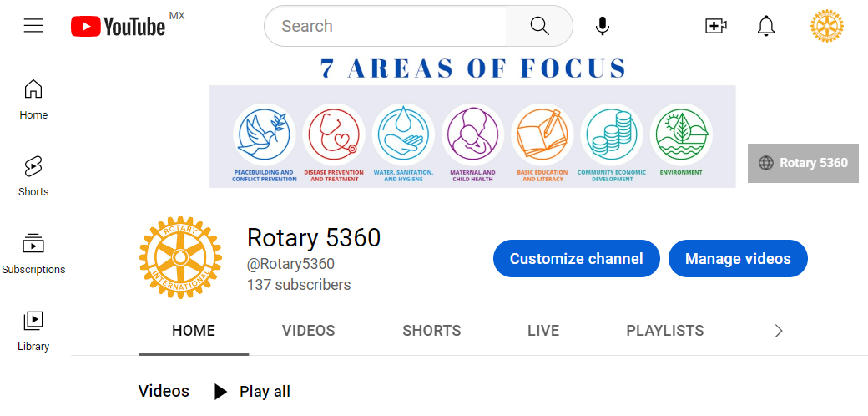The height and width of the screenshot is (416, 868).
Task: Click the Basic Education book icon
Action: pyautogui.click(x=542, y=134)
